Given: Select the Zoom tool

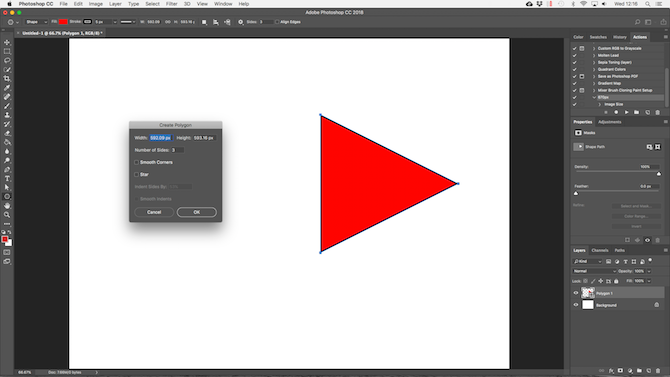Looking at the screenshot, I should [x=7, y=215].
